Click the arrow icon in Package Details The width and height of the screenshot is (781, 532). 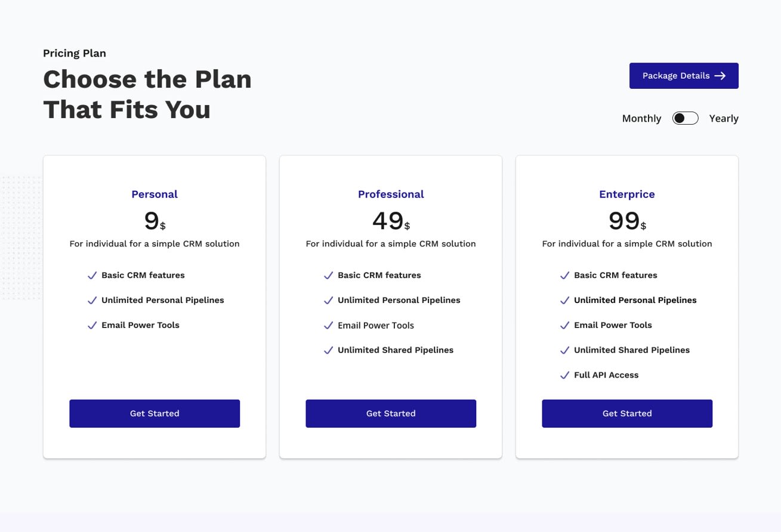(x=720, y=76)
